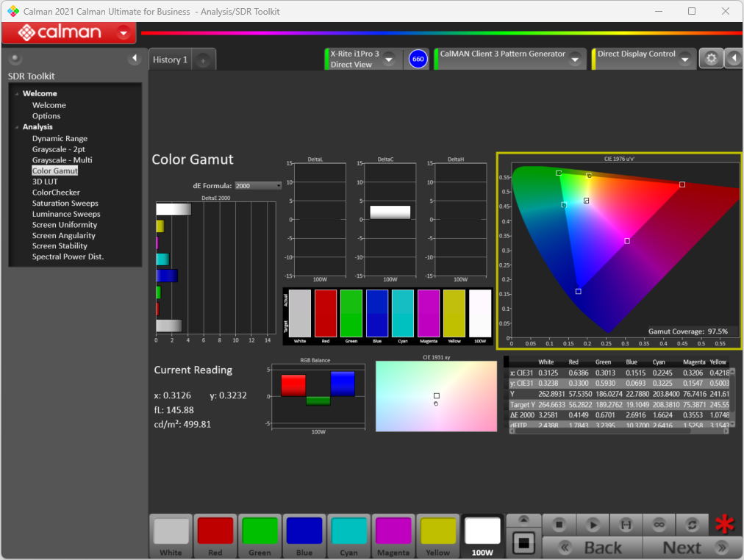
Task: Measure the Magenta patch button
Action: (393, 536)
